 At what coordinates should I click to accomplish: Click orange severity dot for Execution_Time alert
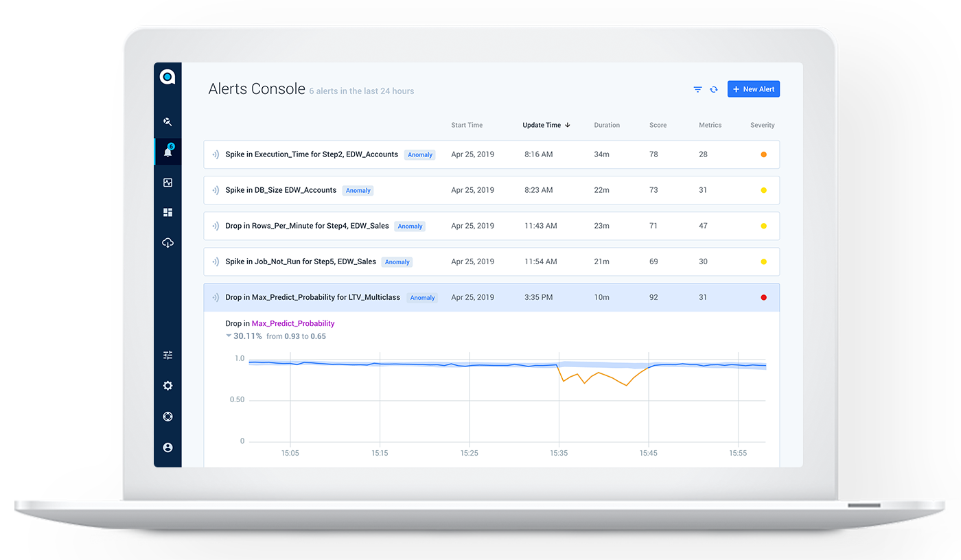763,154
